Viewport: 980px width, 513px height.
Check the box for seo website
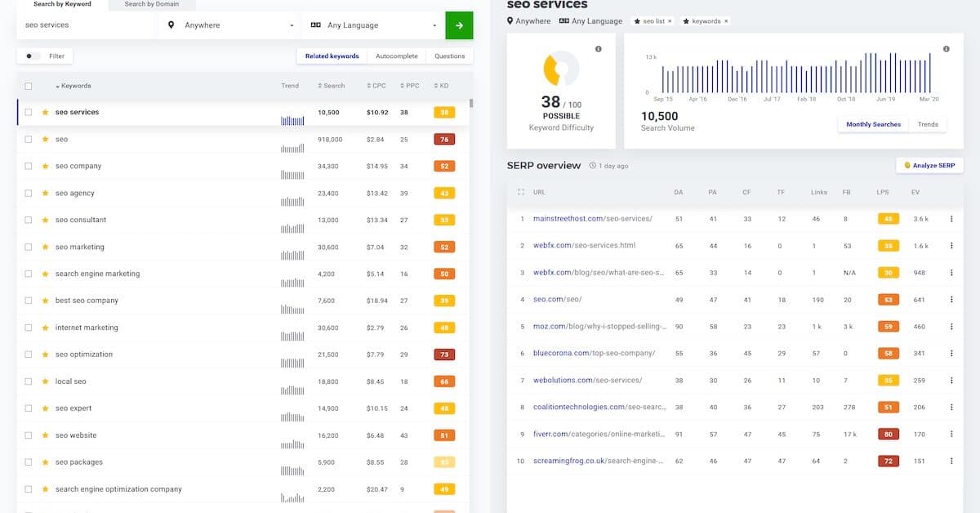[29, 435]
